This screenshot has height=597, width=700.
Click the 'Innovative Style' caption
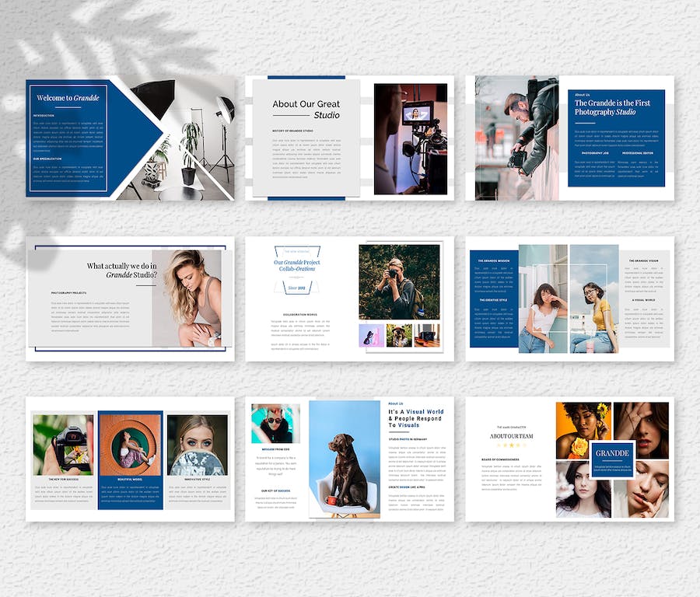[x=198, y=480]
